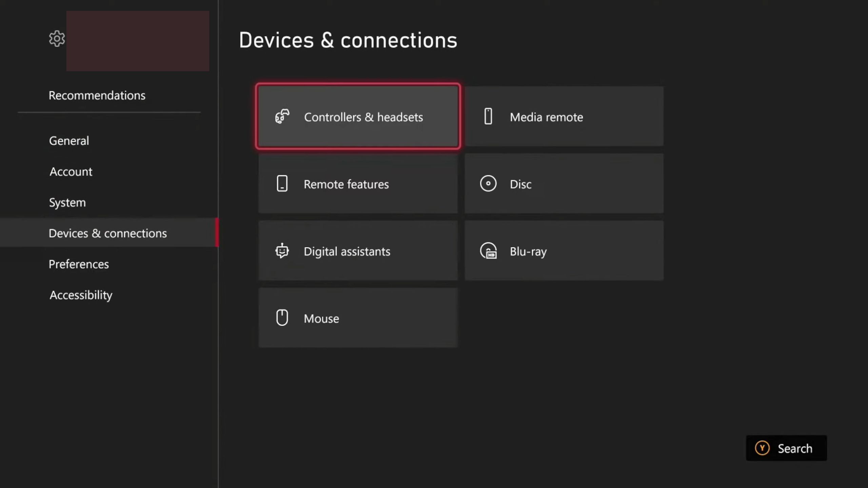Click the robot icon on Digital assistants

coord(282,251)
